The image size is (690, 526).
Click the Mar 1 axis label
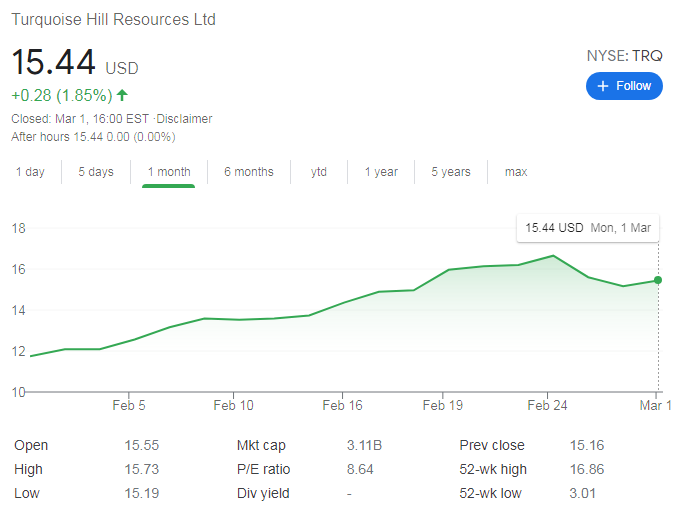click(x=655, y=405)
